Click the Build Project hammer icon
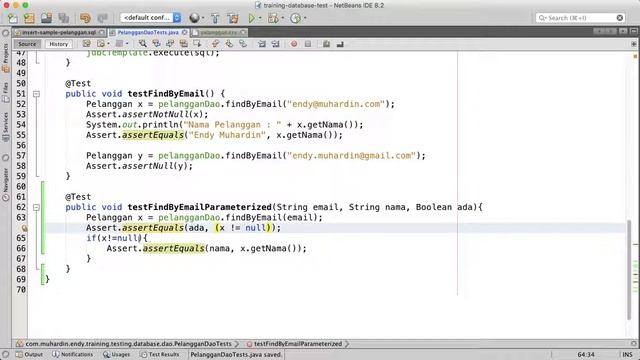 215,18
